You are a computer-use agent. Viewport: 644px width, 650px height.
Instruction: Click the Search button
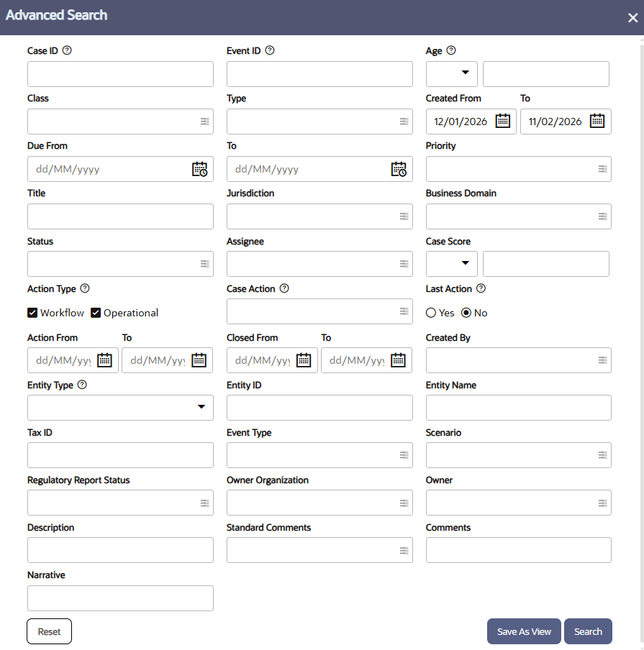click(588, 631)
